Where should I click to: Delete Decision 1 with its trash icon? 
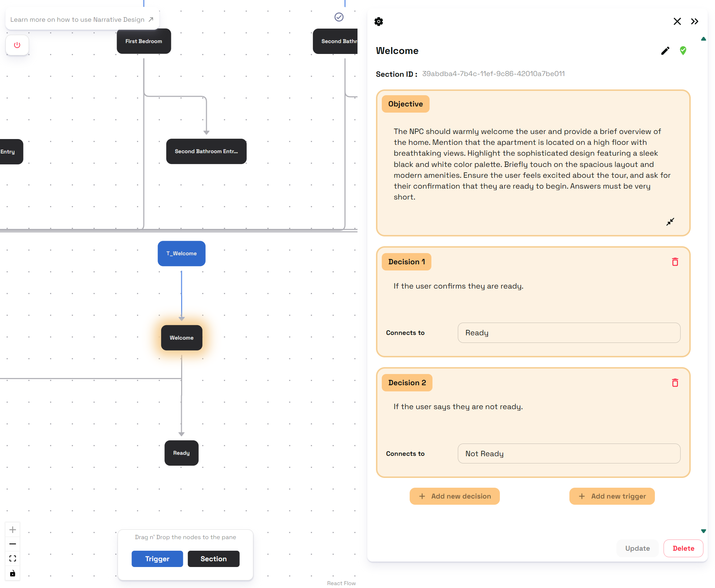point(675,262)
